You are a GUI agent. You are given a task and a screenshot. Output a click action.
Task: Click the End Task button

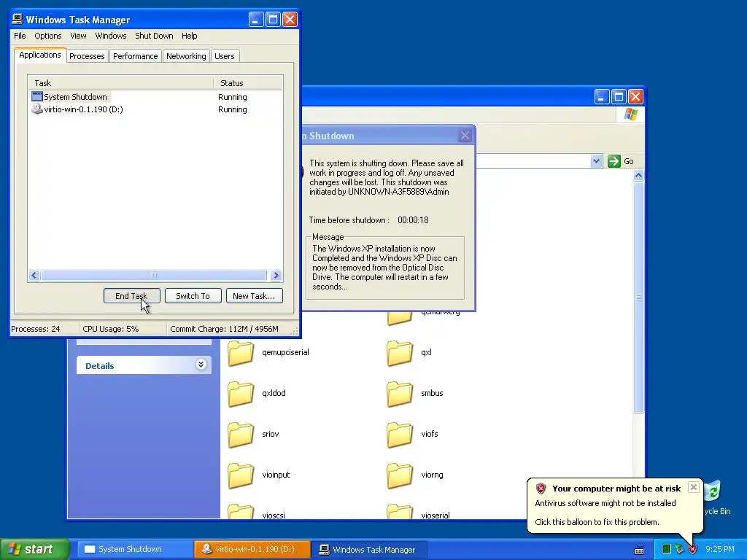pyautogui.click(x=131, y=296)
